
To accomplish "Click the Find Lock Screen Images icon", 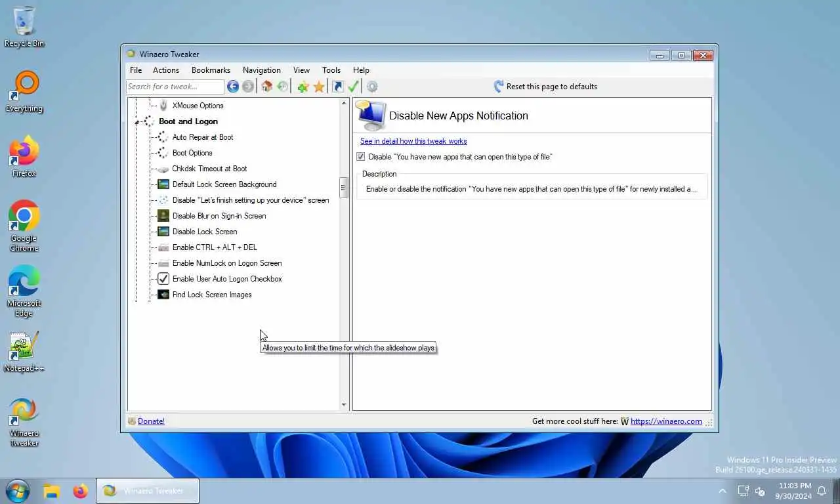I will pyautogui.click(x=163, y=295).
